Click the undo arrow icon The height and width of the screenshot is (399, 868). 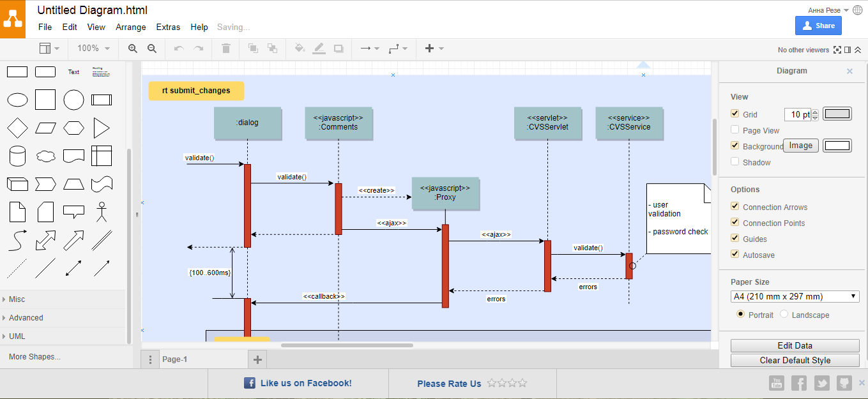point(179,49)
